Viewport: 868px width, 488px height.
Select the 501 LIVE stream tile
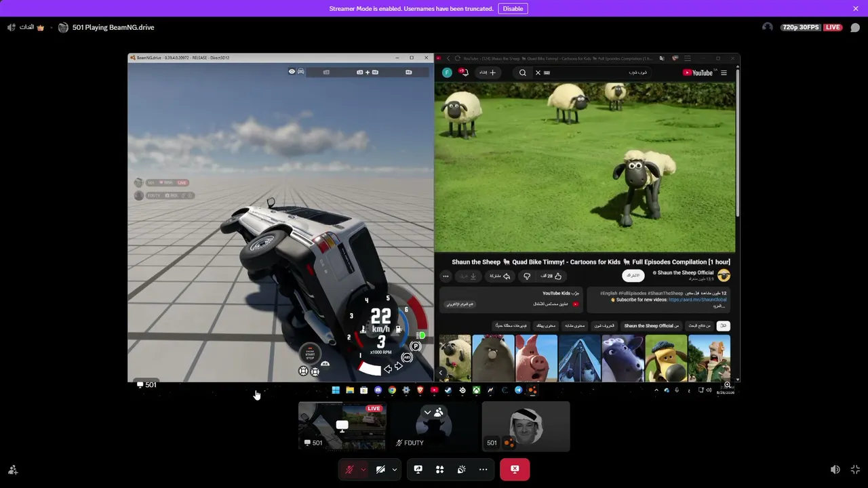pyautogui.click(x=342, y=426)
